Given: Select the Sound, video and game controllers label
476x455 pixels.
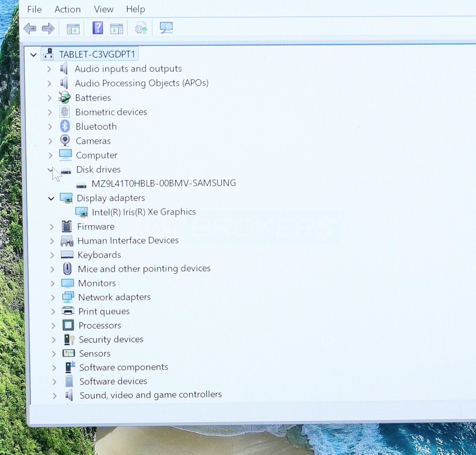Looking at the screenshot, I should click(151, 395).
